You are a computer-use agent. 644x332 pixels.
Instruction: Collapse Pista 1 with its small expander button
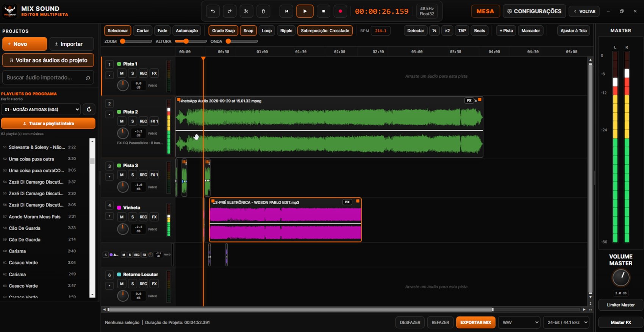[x=109, y=75]
